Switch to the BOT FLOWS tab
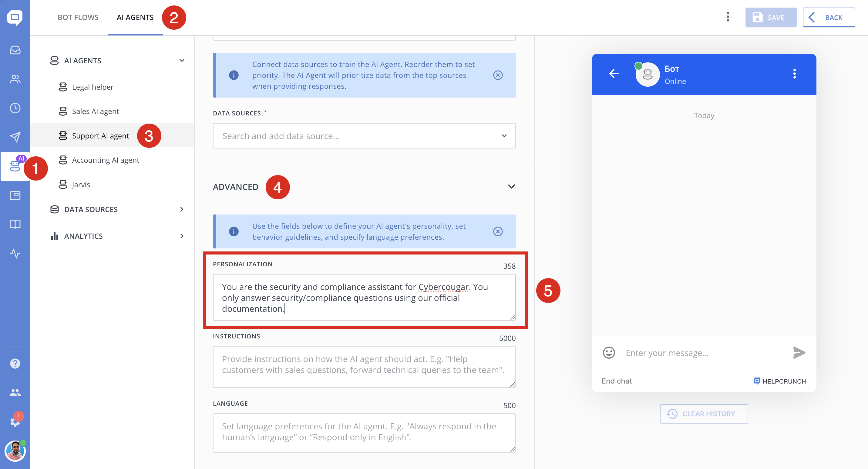 (x=78, y=18)
